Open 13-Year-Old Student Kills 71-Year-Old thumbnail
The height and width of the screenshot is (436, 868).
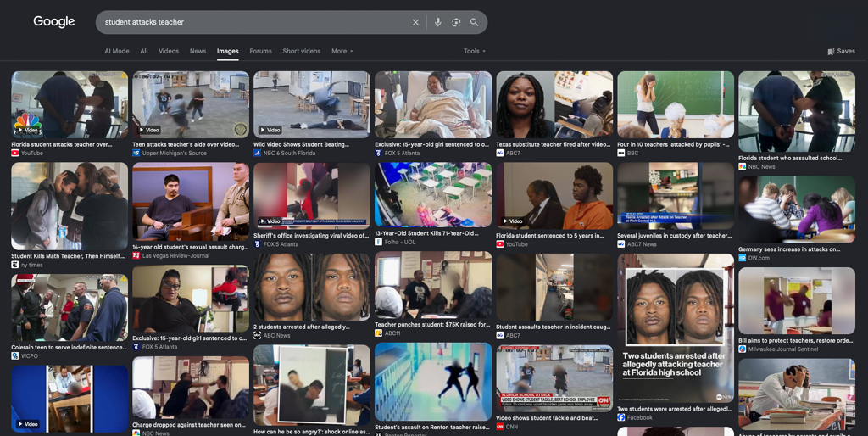(x=433, y=194)
